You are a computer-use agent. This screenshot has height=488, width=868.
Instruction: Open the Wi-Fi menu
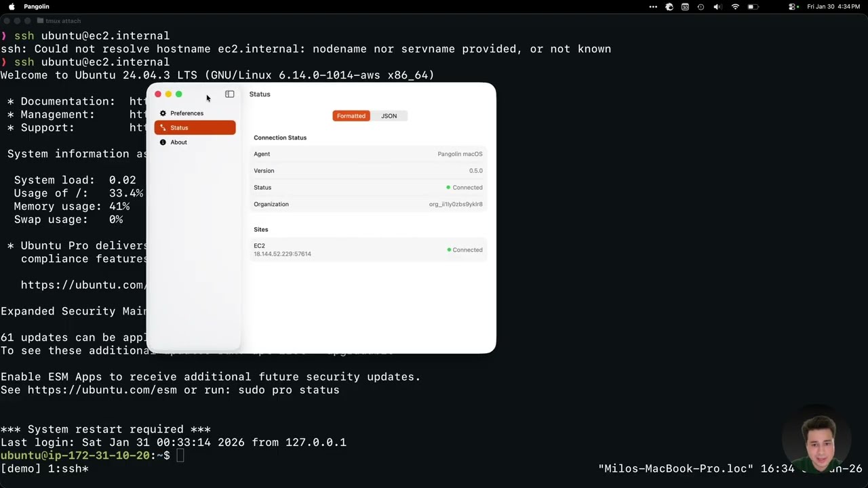pyautogui.click(x=735, y=7)
